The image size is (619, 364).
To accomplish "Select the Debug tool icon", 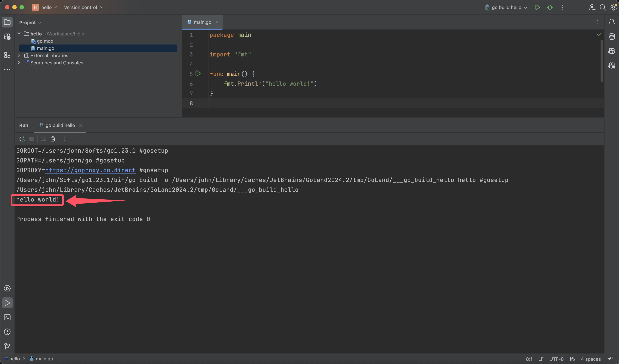I will pos(550,7).
